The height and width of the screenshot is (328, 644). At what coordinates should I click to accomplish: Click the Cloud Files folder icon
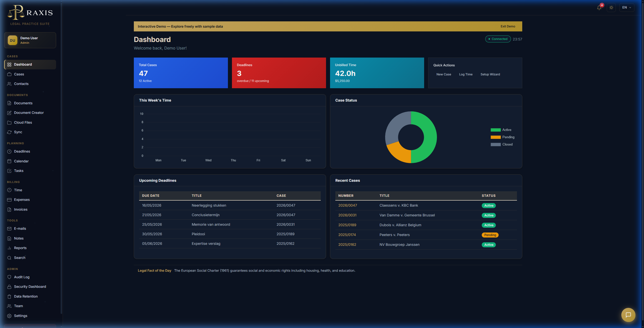(x=9, y=122)
